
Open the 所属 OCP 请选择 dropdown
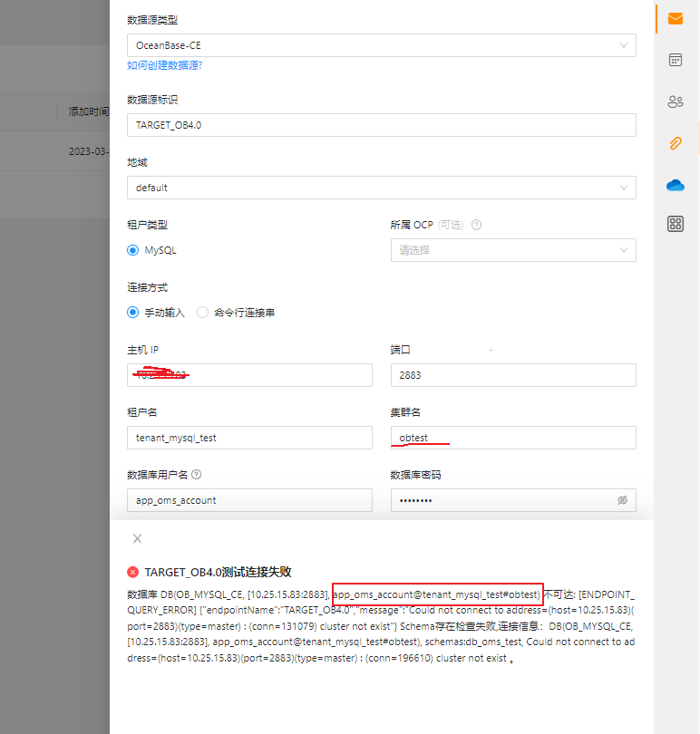pos(513,250)
